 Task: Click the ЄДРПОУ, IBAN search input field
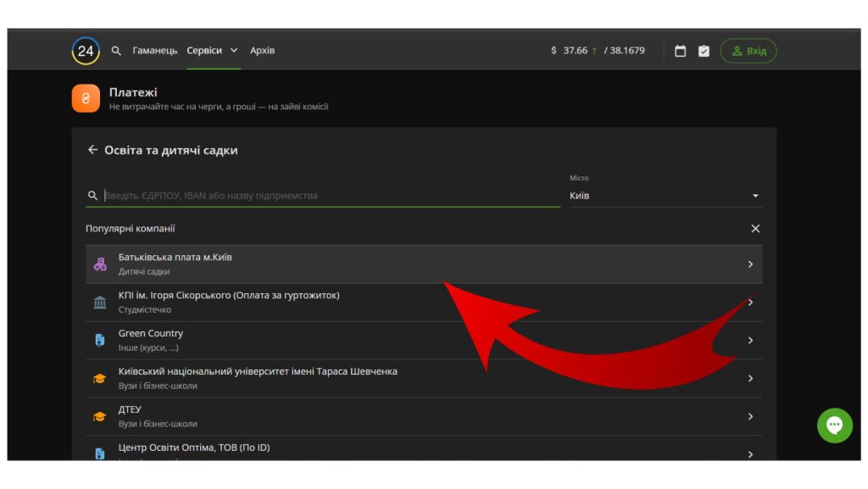[329, 196]
